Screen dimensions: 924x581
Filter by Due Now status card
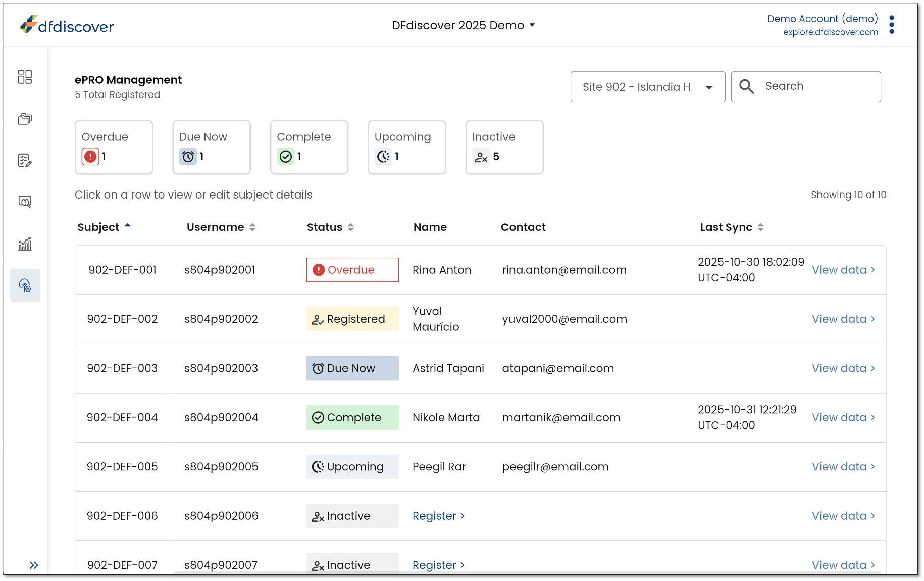pos(211,147)
